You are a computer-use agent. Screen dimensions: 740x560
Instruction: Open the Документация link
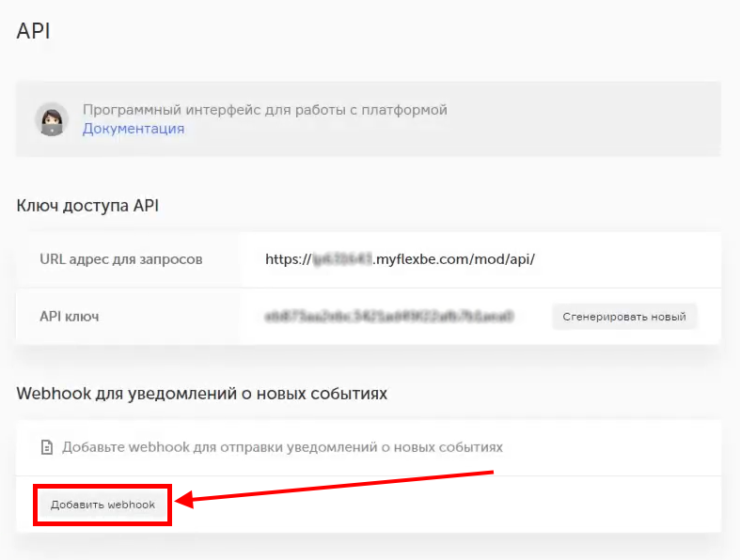coord(134,129)
